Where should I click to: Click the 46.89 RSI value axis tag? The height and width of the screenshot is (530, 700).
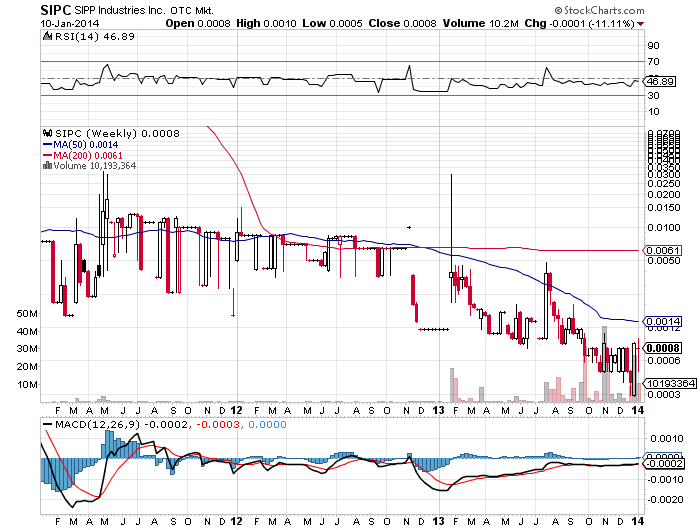(x=658, y=80)
